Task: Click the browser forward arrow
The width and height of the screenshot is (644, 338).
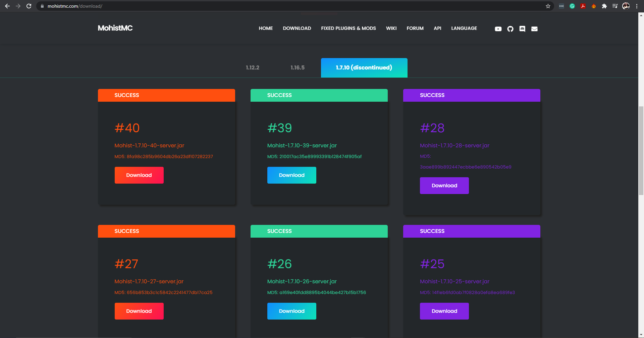Action: click(x=18, y=6)
